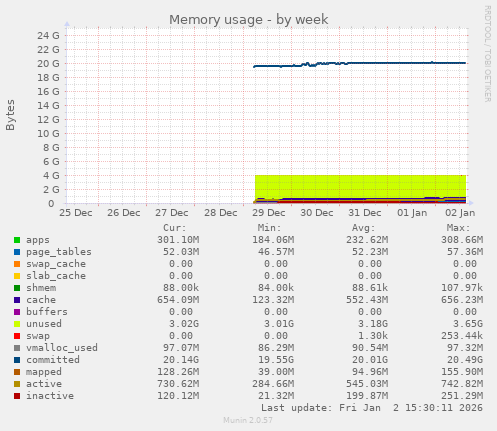Click the mapped max value 155.90M
The height and width of the screenshot is (431, 497).
click(x=462, y=372)
